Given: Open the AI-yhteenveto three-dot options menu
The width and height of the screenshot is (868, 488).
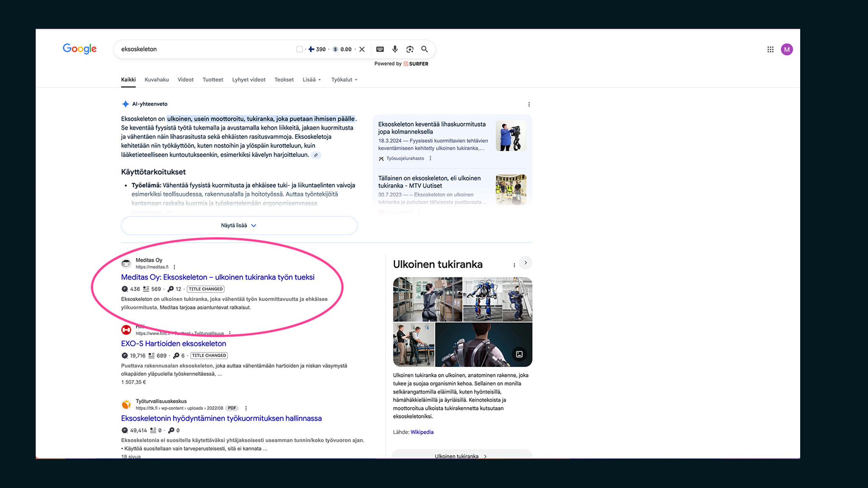Looking at the screenshot, I should click(529, 104).
